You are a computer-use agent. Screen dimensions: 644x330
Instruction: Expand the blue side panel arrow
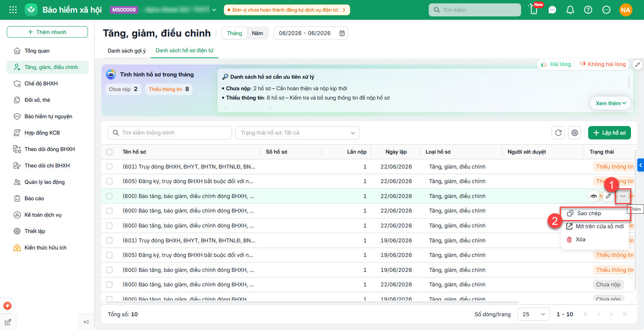click(x=641, y=164)
